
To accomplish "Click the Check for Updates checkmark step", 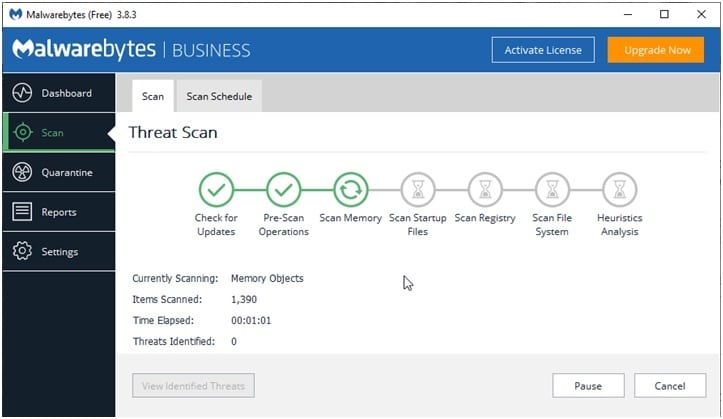I will 216,189.
